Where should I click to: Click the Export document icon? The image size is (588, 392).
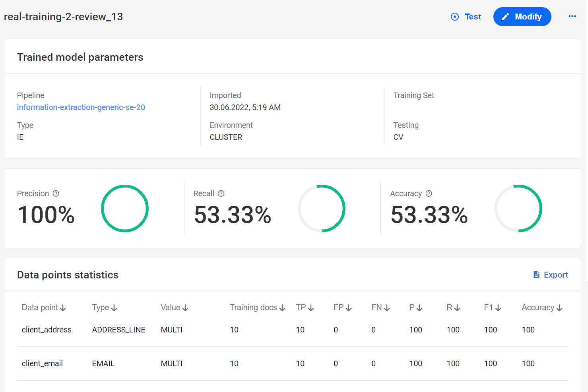click(x=536, y=275)
